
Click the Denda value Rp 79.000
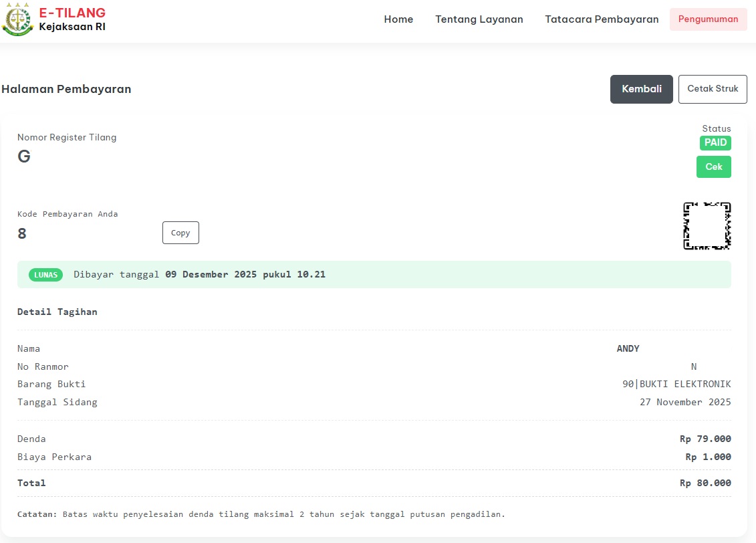coord(705,439)
